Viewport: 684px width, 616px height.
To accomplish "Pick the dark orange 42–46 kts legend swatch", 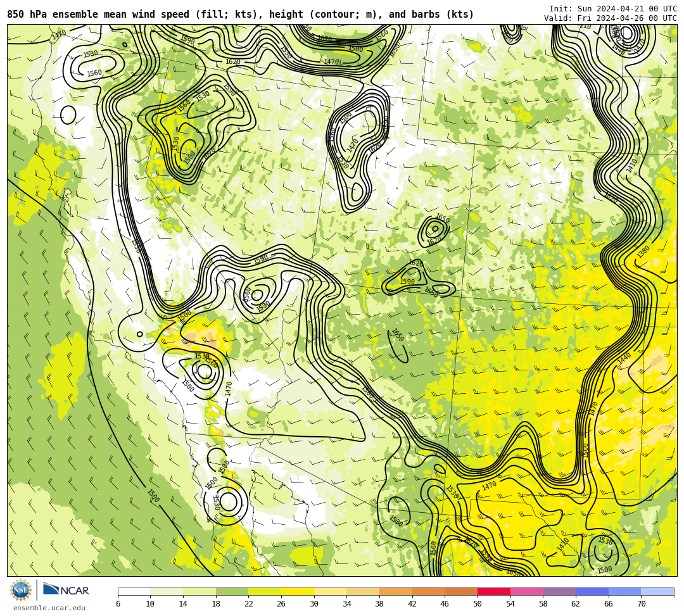I will point(428,591).
